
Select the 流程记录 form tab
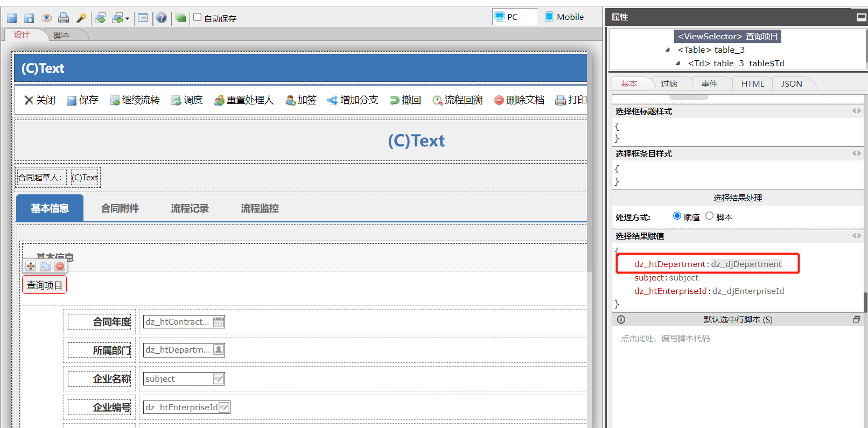pyautogui.click(x=190, y=208)
